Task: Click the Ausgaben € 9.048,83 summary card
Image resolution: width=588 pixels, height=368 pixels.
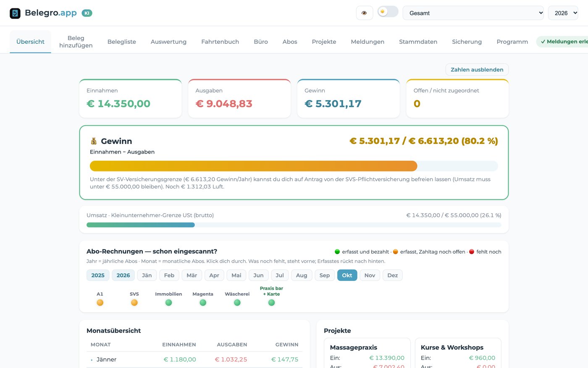Action: [x=239, y=98]
